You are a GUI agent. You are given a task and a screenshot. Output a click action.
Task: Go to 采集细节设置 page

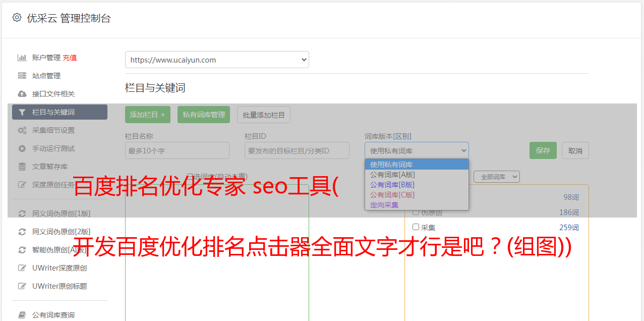tap(53, 130)
